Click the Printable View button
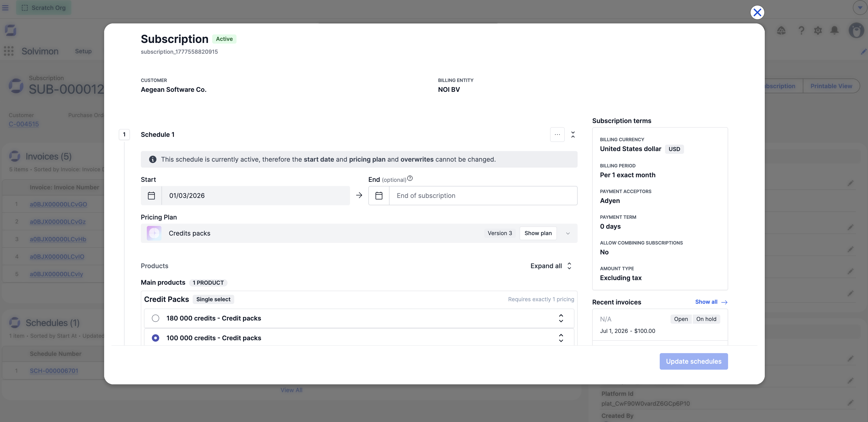 (x=831, y=86)
